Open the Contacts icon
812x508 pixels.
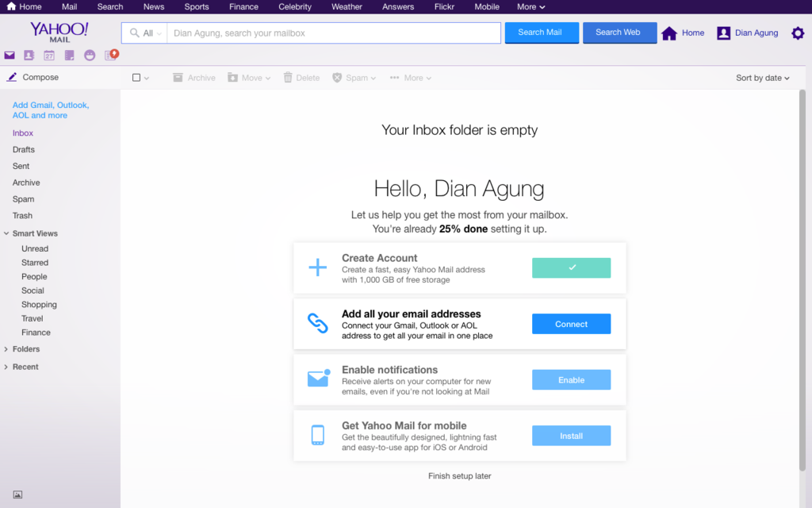[29, 56]
